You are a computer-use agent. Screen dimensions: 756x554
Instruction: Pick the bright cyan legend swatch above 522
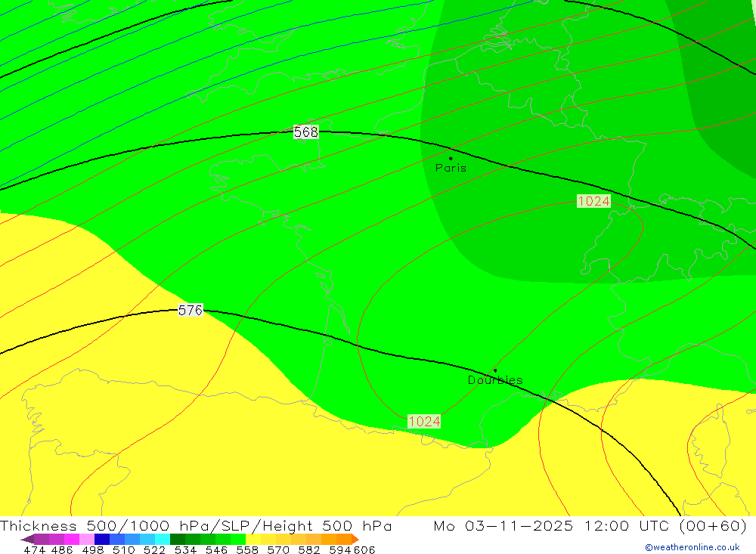(x=163, y=539)
